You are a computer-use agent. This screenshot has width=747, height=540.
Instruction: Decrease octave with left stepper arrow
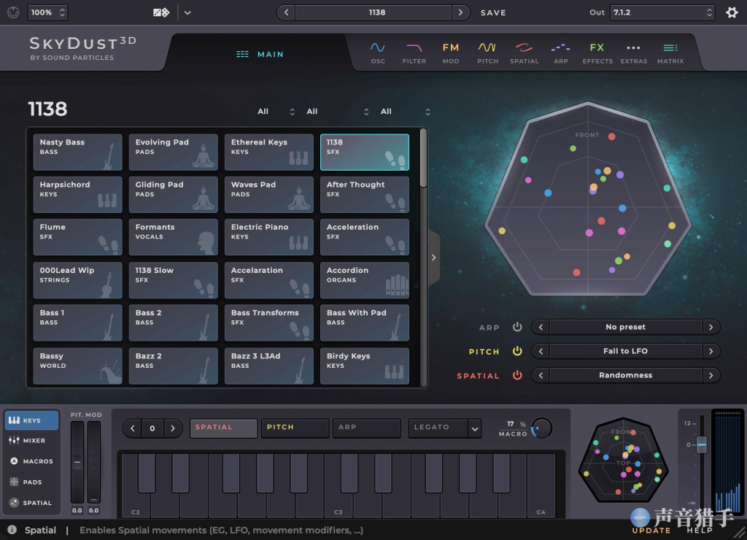point(132,428)
